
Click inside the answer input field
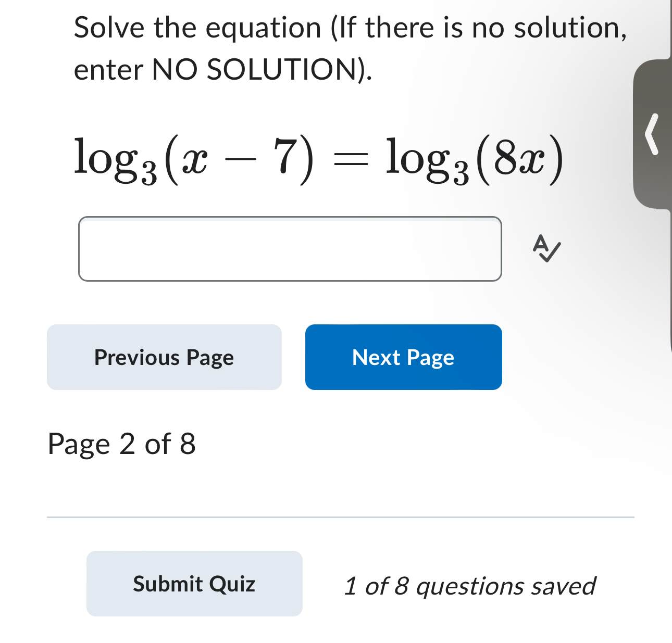[290, 249]
